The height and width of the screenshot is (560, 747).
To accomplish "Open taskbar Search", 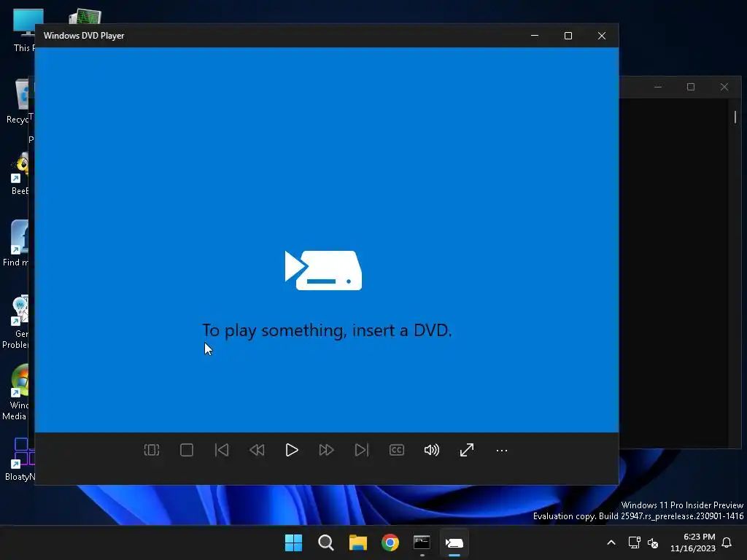I will click(326, 542).
